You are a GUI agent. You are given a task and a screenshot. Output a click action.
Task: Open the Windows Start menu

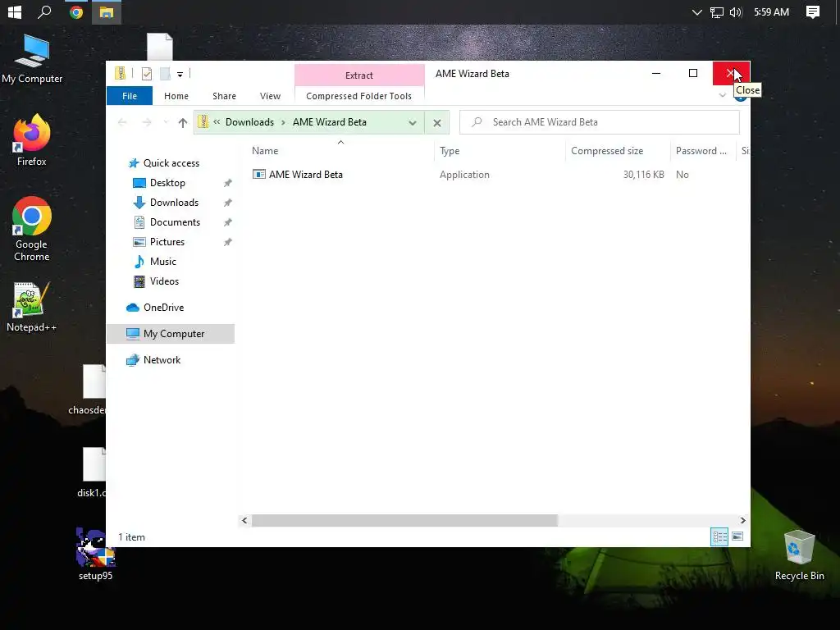15,11
